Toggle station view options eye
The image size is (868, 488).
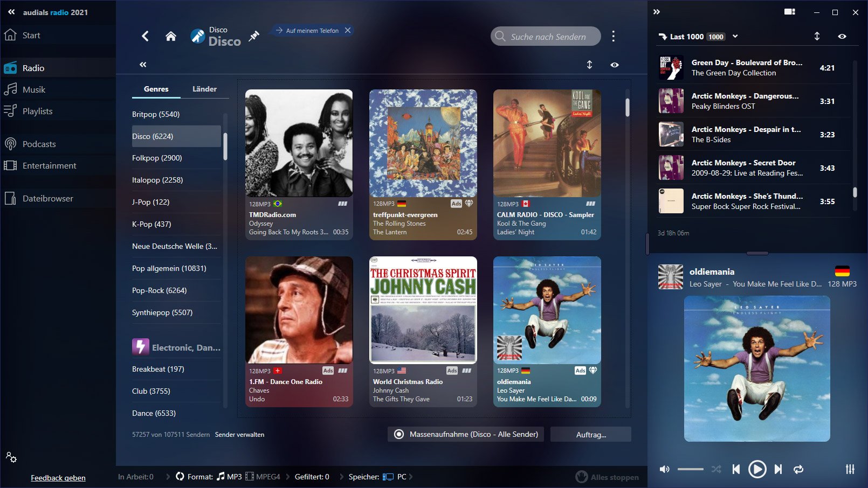[x=615, y=65]
